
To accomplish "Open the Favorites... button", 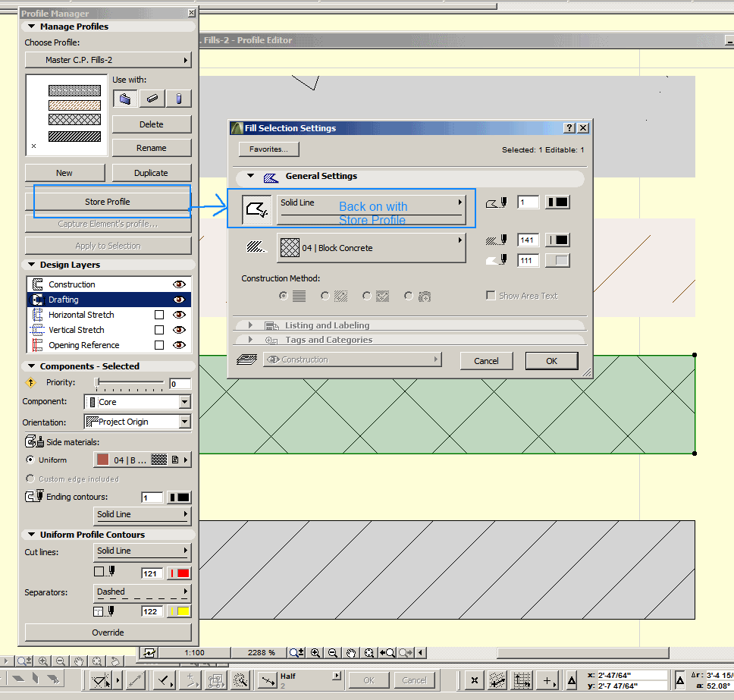I will (268, 149).
